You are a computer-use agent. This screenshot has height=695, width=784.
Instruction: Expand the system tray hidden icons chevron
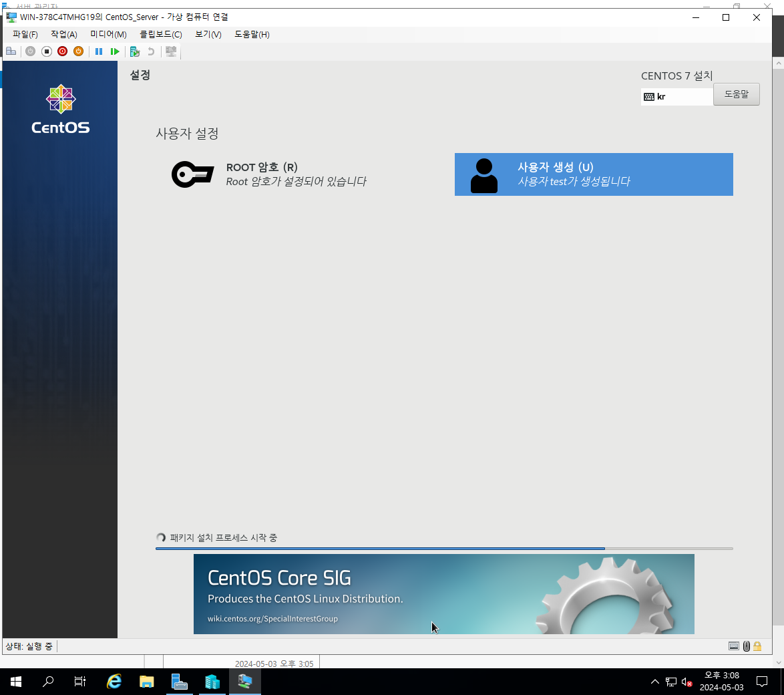(654, 682)
